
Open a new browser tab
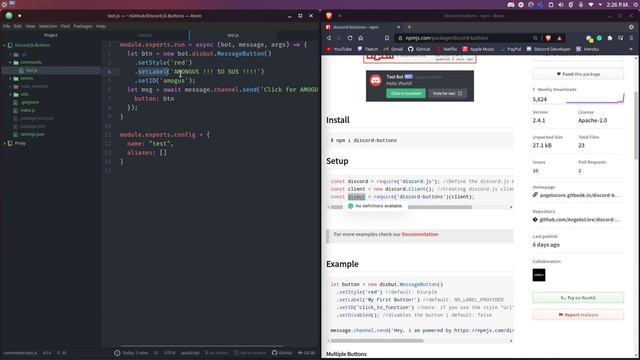click(x=409, y=27)
